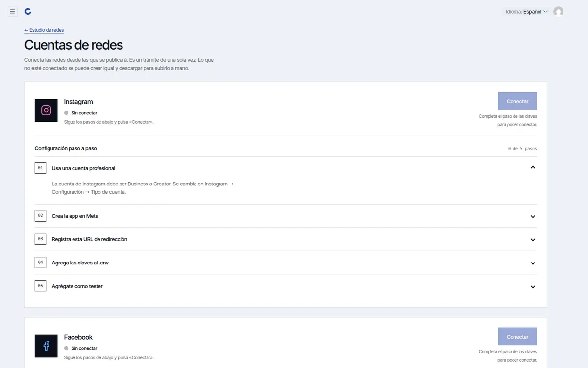This screenshot has width=588, height=368.
Task: Click the 'La cuenta de Instagram debe ser Business' description
Action: (x=143, y=188)
